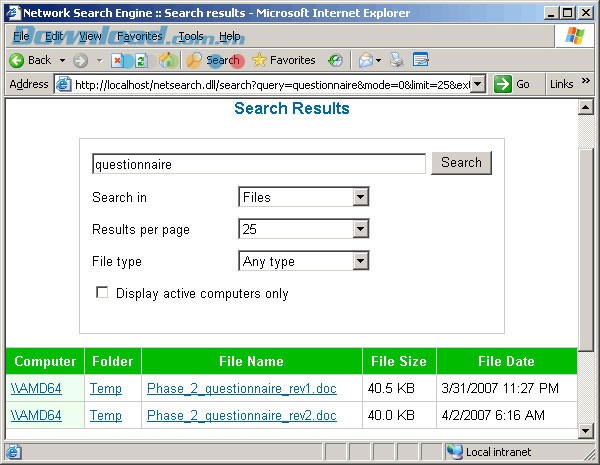Click in the questionnaire search input field
600x465 pixels.
tap(259, 164)
